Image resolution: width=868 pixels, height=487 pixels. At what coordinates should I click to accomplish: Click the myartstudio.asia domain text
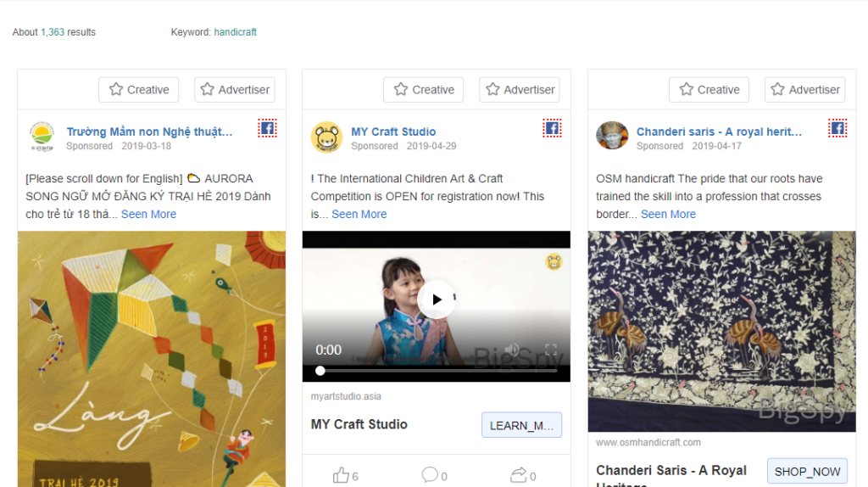pyautogui.click(x=346, y=396)
